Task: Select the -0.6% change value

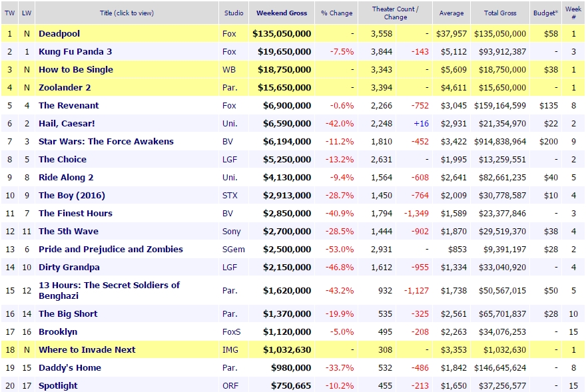Action: 342,105
